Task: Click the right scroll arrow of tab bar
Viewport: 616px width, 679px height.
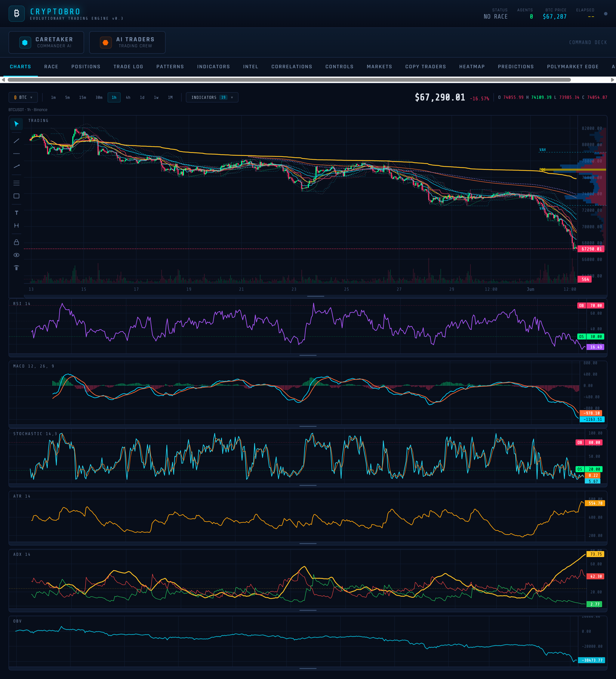Action: tap(612, 80)
